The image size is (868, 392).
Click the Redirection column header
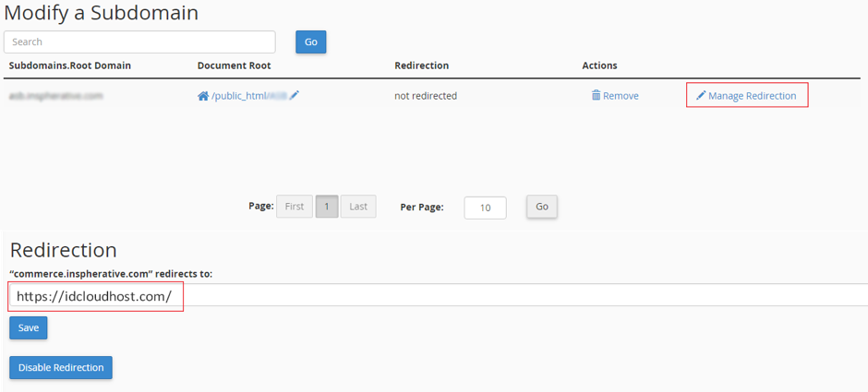[x=422, y=65]
